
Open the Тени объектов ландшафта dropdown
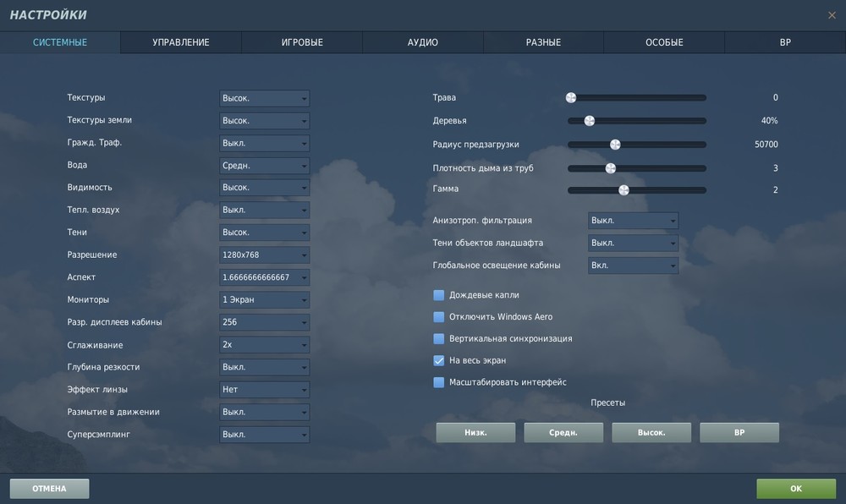tap(633, 243)
